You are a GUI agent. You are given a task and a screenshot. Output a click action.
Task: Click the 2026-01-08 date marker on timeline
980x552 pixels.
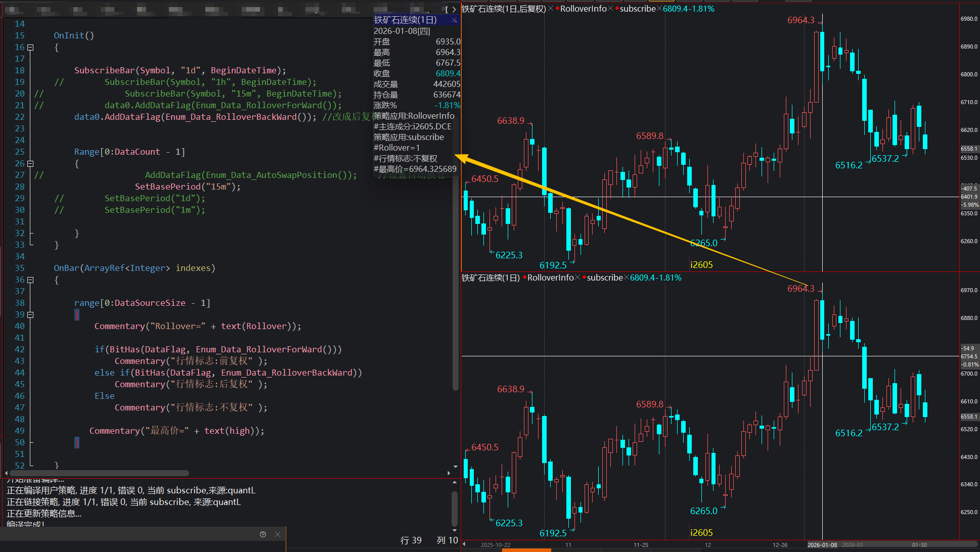point(822,545)
